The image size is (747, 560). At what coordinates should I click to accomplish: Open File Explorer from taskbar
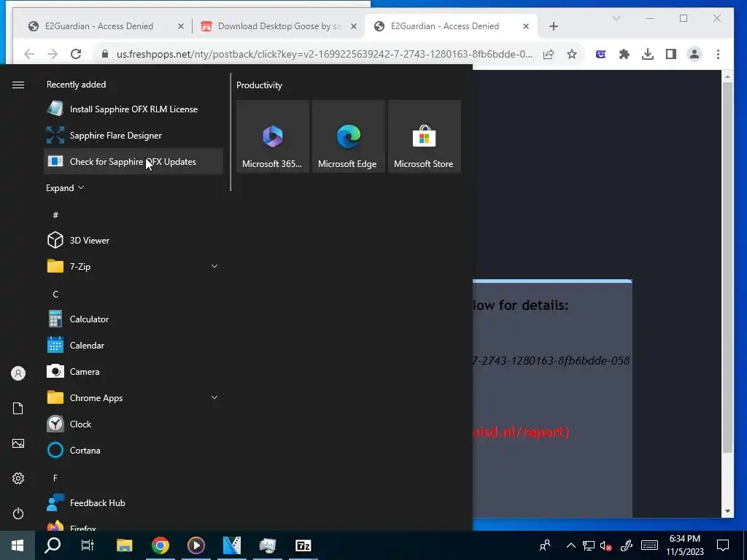[x=124, y=545]
